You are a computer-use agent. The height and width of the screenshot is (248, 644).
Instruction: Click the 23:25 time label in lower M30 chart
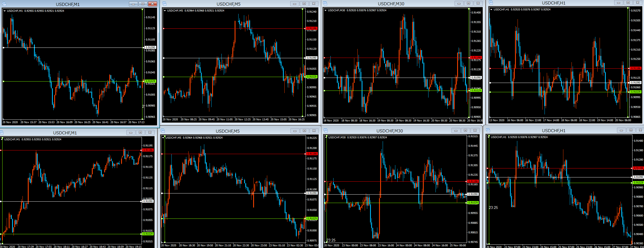tap(331, 240)
